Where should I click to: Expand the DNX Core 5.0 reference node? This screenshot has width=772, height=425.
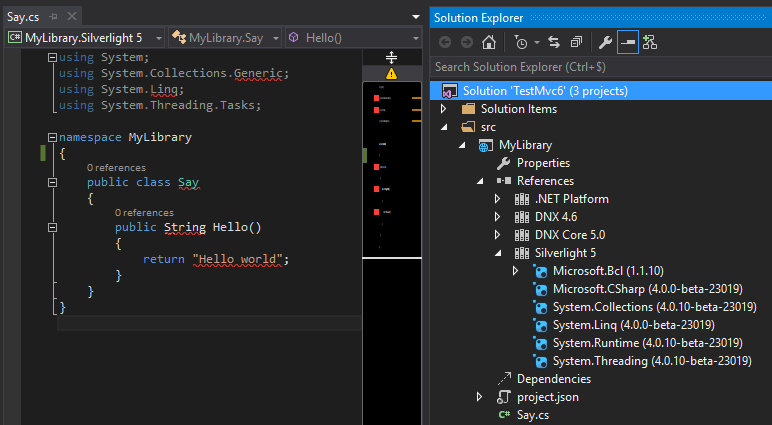(x=497, y=235)
